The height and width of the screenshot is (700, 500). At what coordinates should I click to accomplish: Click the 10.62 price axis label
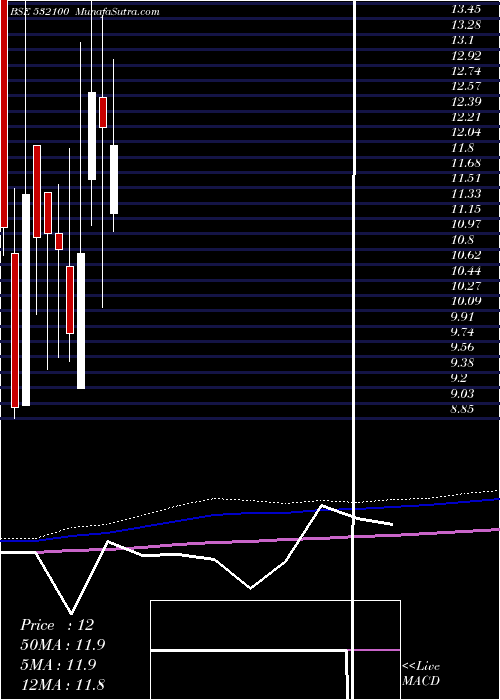467,255
